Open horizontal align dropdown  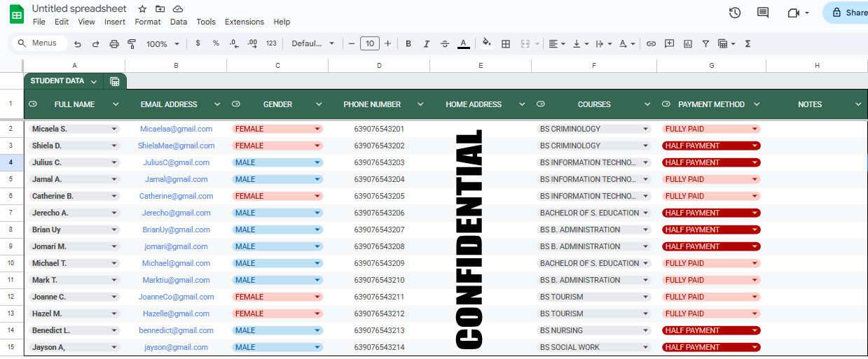pos(557,43)
